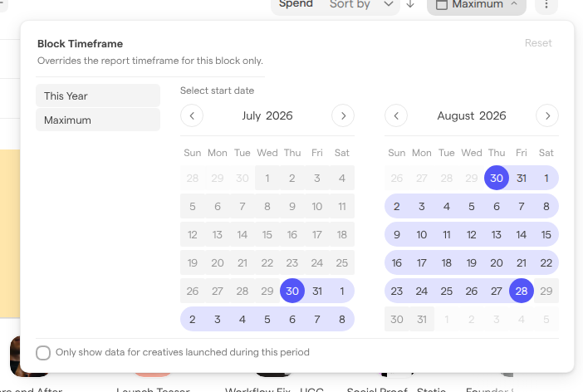Choose the highlighted July 30 in July calendar
The height and width of the screenshot is (392, 583).
[292, 291]
